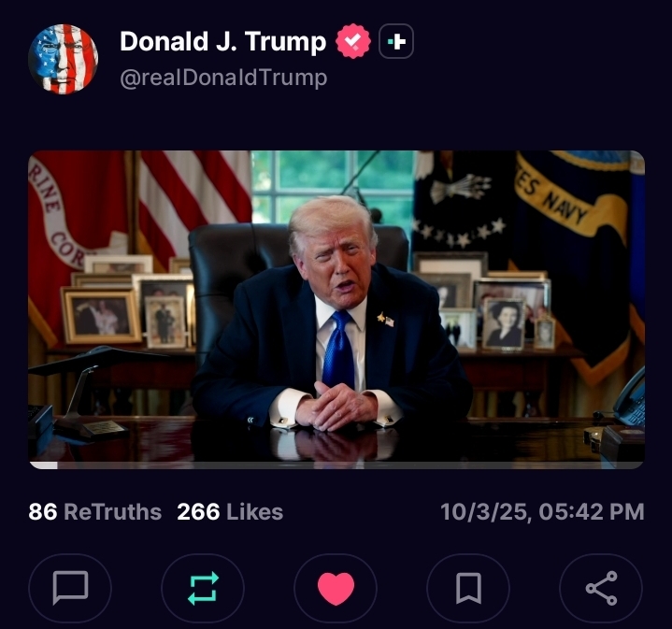Click the plus badge beside the name
The width and height of the screenshot is (672, 629).
pyautogui.click(x=396, y=41)
